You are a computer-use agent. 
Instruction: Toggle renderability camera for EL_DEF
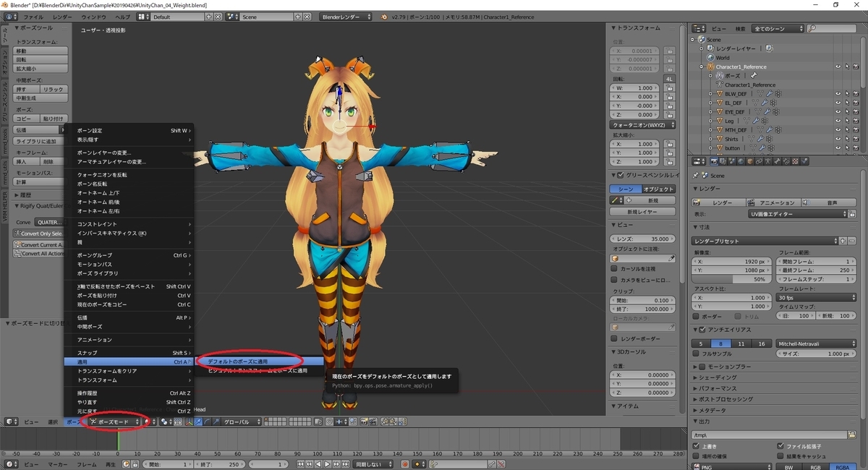coord(856,103)
